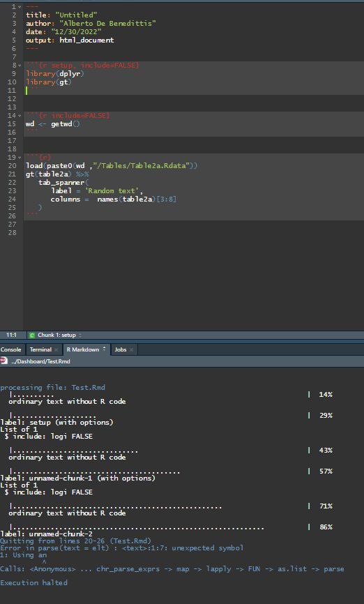Screen dimensions: 364x604
Task: Switch to the Console tab
Action: pyautogui.click(x=10, y=349)
